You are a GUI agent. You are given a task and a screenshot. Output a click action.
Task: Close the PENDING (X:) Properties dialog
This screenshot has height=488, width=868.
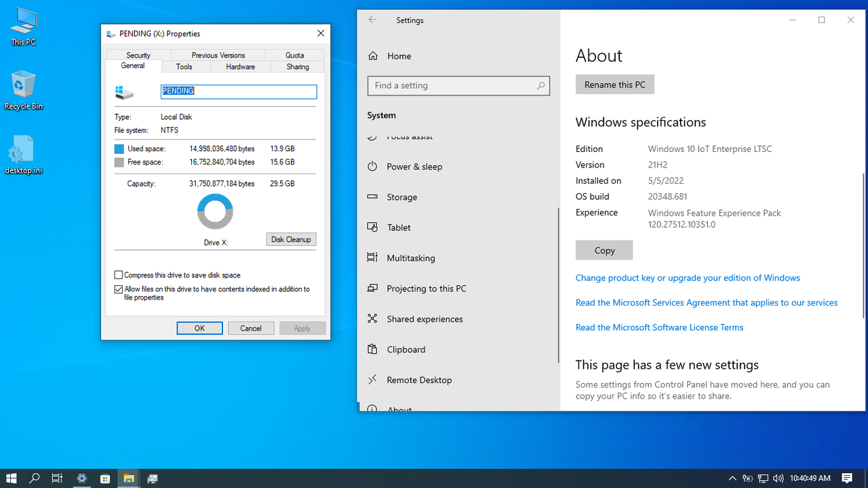321,33
